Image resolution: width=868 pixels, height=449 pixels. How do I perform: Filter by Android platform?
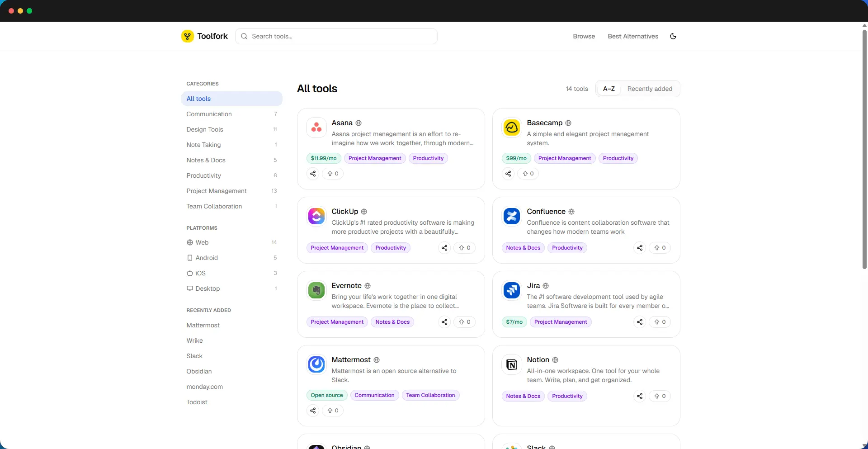pos(232,258)
